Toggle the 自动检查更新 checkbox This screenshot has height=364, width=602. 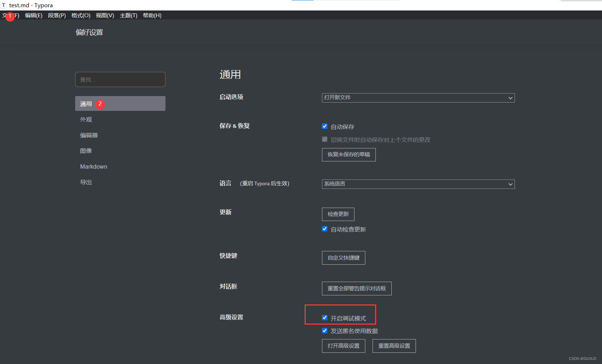tap(324, 229)
